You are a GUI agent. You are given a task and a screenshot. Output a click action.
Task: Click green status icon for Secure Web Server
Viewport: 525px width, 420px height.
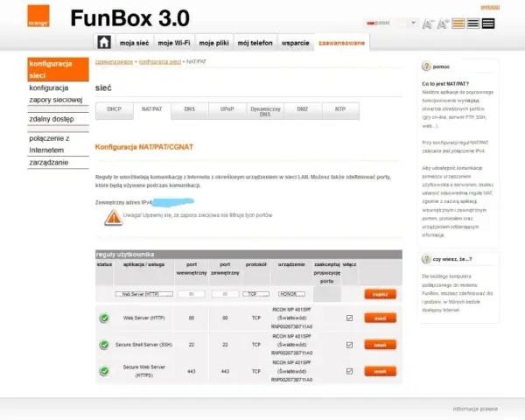tap(104, 371)
